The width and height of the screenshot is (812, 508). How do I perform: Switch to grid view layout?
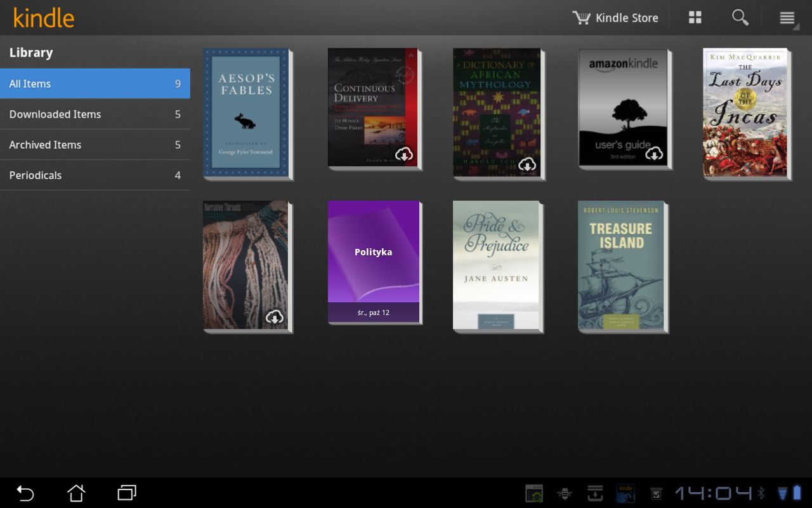tap(695, 18)
